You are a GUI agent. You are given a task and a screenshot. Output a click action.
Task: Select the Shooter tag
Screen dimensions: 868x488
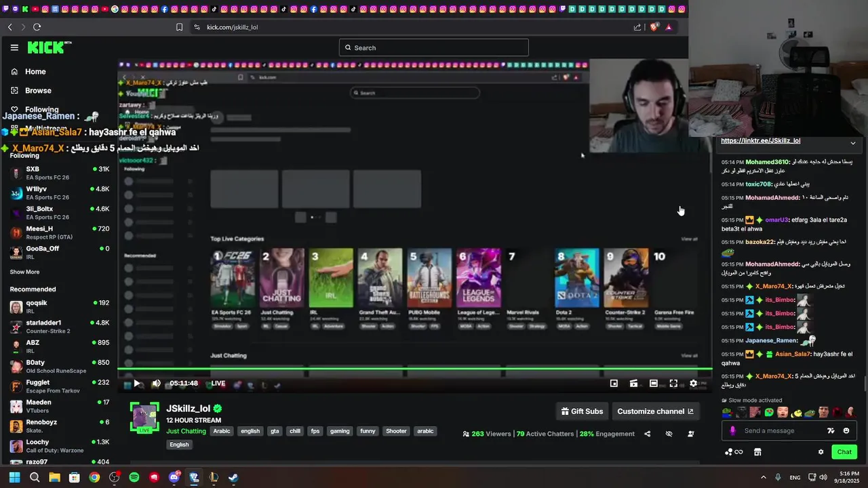click(396, 431)
